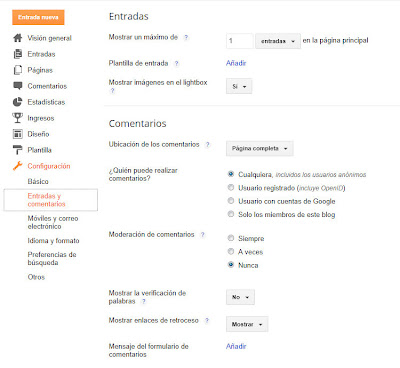400x368 pixels.
Task: Open the entradas unit dropdown
Action: point(278,41)
